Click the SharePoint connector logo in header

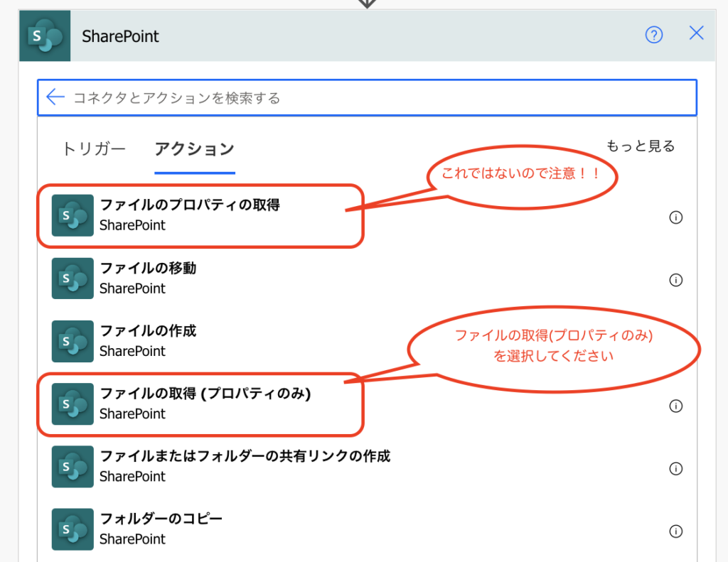point(45,36)
